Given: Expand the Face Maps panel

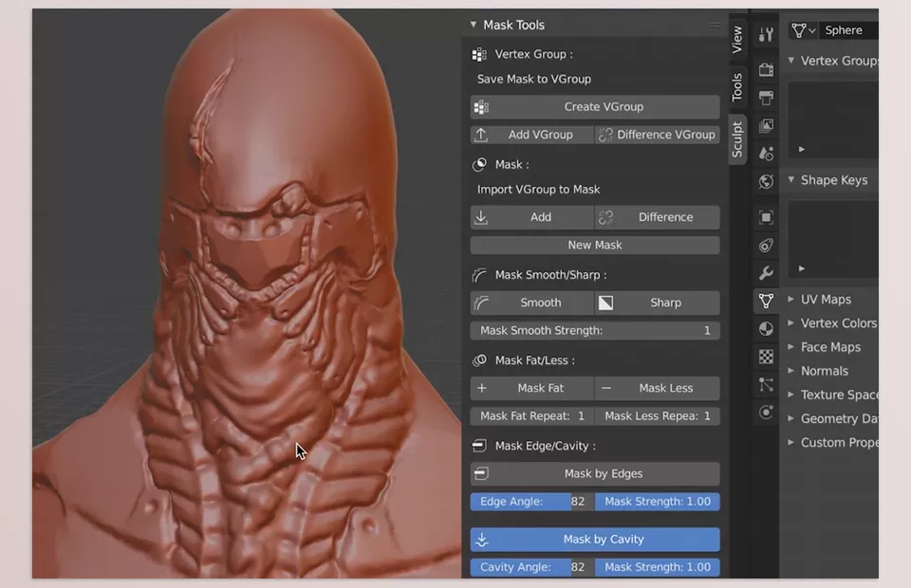Looking at the screenshot, I should pos(791,346).
